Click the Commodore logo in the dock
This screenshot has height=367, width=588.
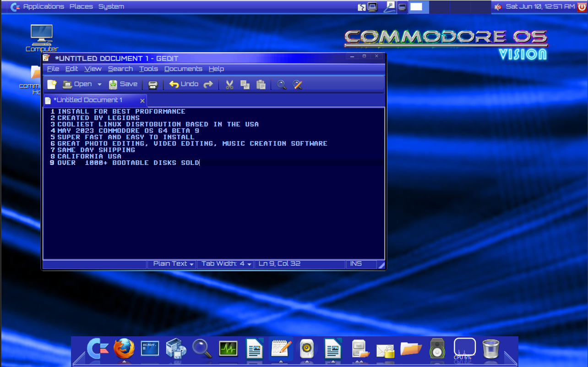[x=98, y=349]
